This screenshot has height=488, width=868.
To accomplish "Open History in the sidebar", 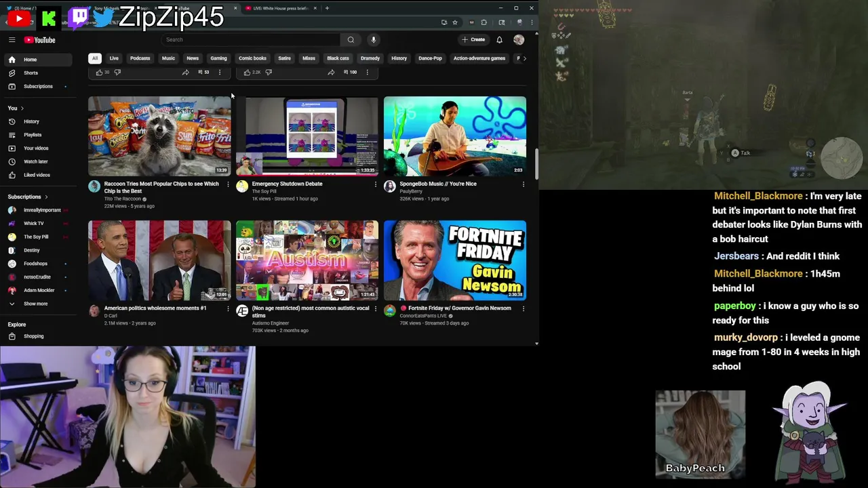I will click(39, 121).
